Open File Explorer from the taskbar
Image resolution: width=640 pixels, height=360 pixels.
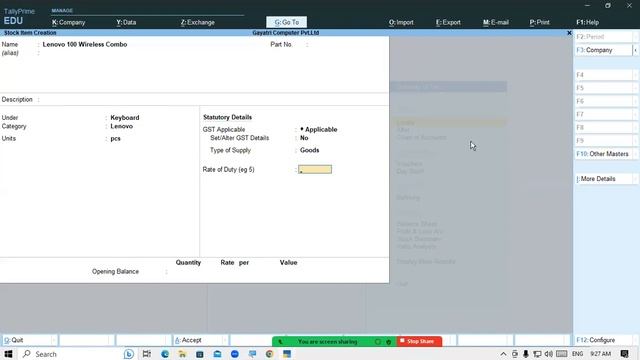182,354
